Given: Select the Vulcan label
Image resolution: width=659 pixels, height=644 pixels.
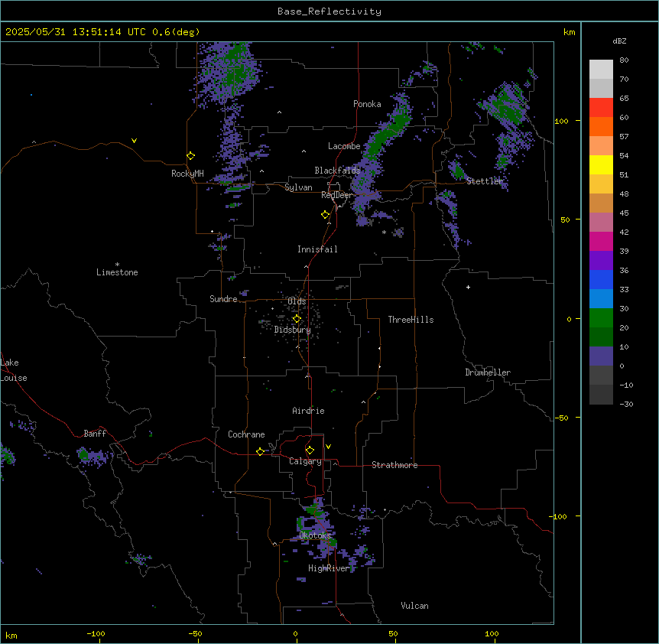Looking at the screenshot, I should [415, 606].
